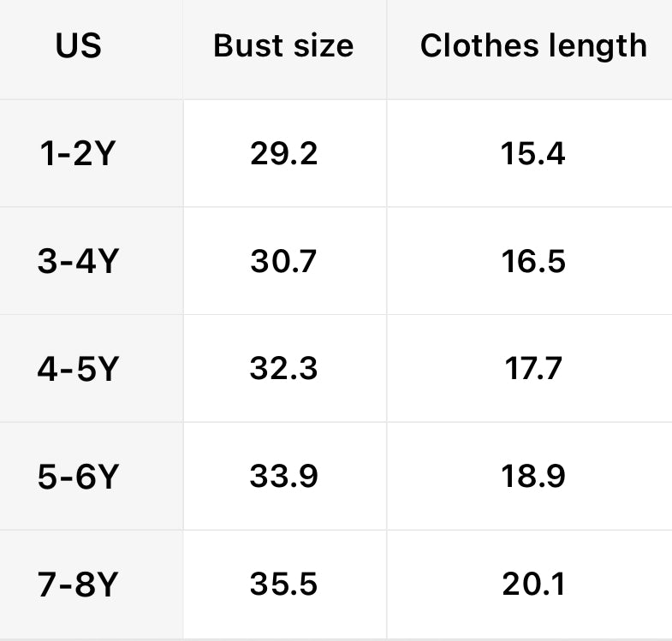Image resolution: width=672 pixels, height=641 pixels.
Task: Pick the 20.1 clothes length cell
Action: pos(533,585)
